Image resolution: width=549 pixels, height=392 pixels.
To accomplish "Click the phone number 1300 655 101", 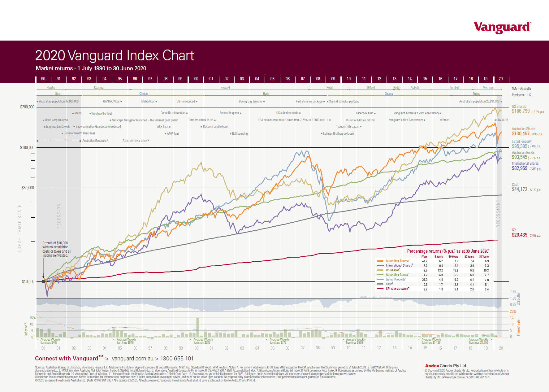I will click(x=177, y=359).
